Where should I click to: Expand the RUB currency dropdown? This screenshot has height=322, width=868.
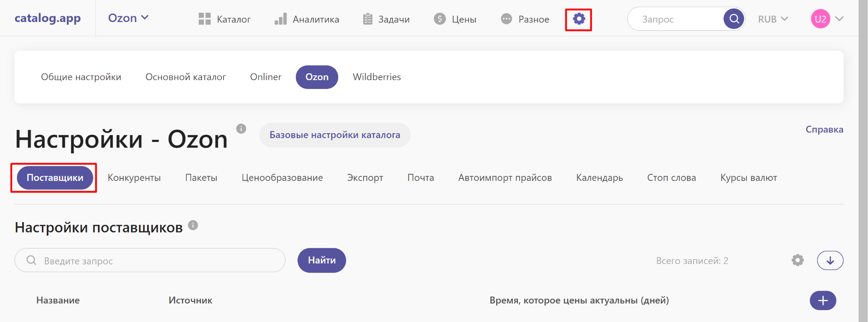coord(773,19)
